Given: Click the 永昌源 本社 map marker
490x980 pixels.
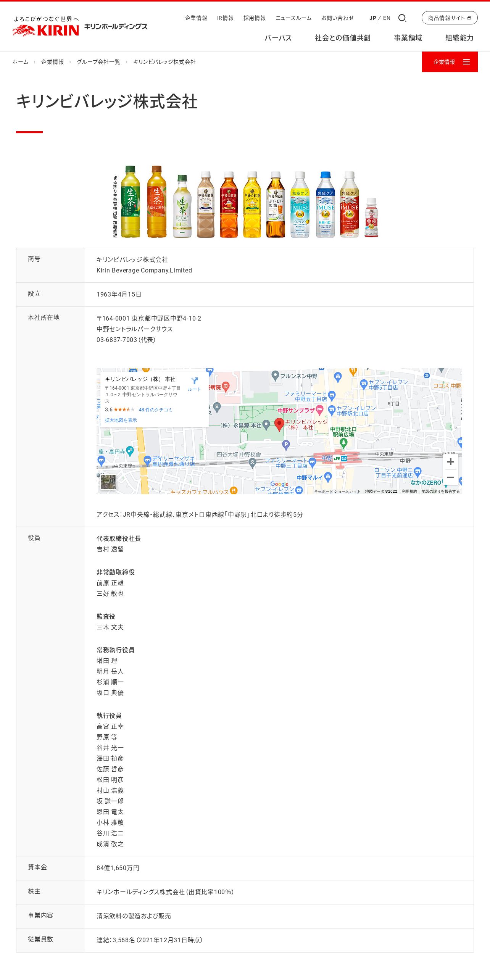Looking at the screenshot, I should click(x=266, y=424).
